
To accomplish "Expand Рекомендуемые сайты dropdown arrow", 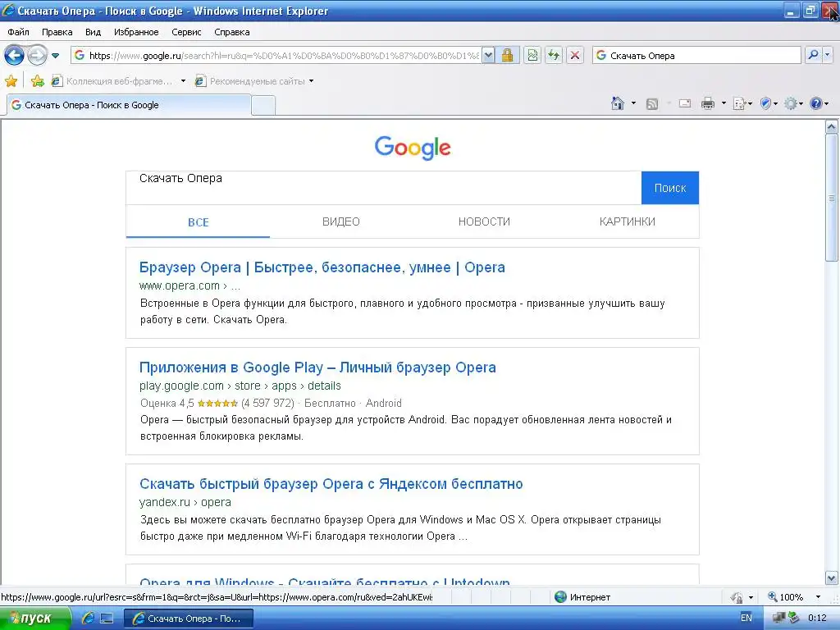I will (x=311, y=81).
